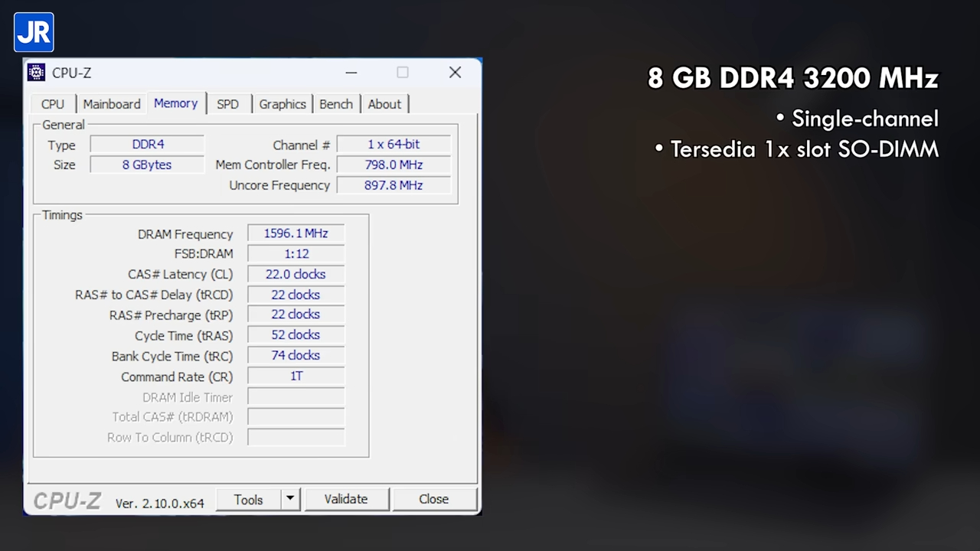980x551 pixels.
Task: Click the JR logo in the corner
Action: coord(34,32)
